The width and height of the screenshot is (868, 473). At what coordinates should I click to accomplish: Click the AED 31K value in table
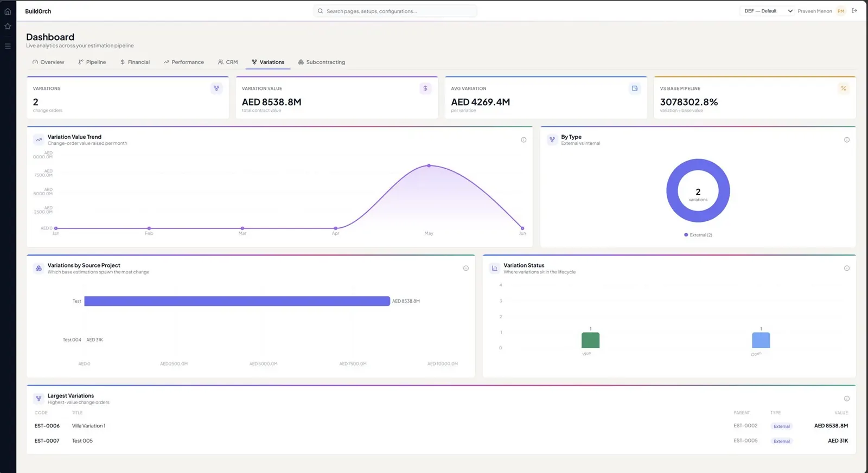tap(838, 441)
